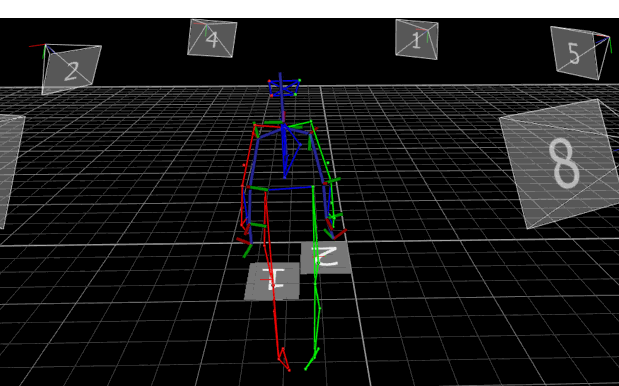Click the coordinate axes on camera 2
The height and width of the screenshot is (386, 619).
pyautogui.click(x=43, y=50)
